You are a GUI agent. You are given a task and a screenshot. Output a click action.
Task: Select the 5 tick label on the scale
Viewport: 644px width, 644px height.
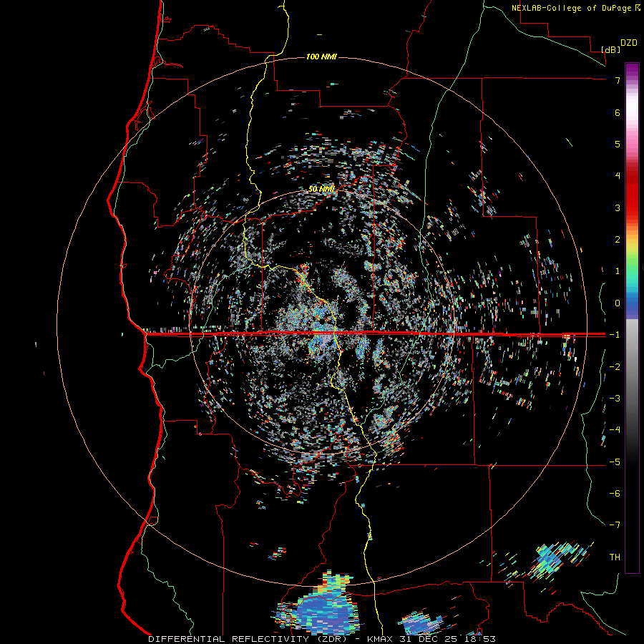618,144
